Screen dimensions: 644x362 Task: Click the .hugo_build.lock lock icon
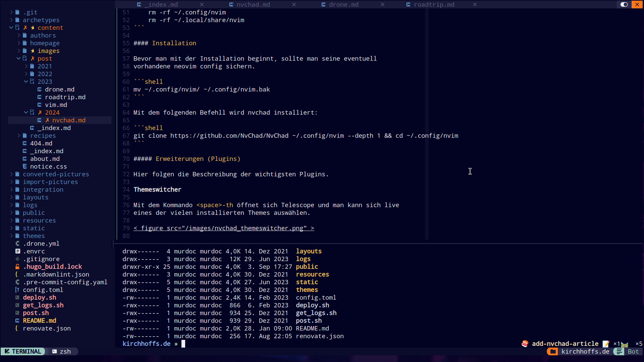[x=17, y=266]
